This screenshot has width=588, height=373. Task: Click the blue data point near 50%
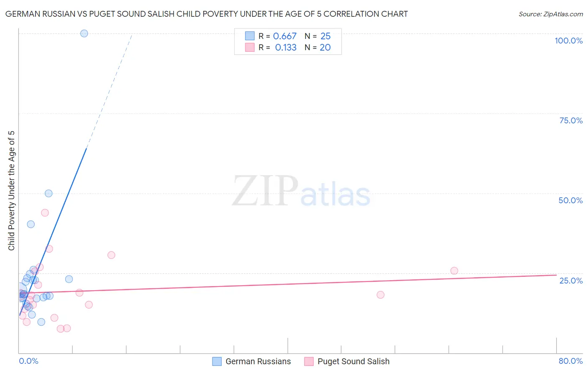49,193
